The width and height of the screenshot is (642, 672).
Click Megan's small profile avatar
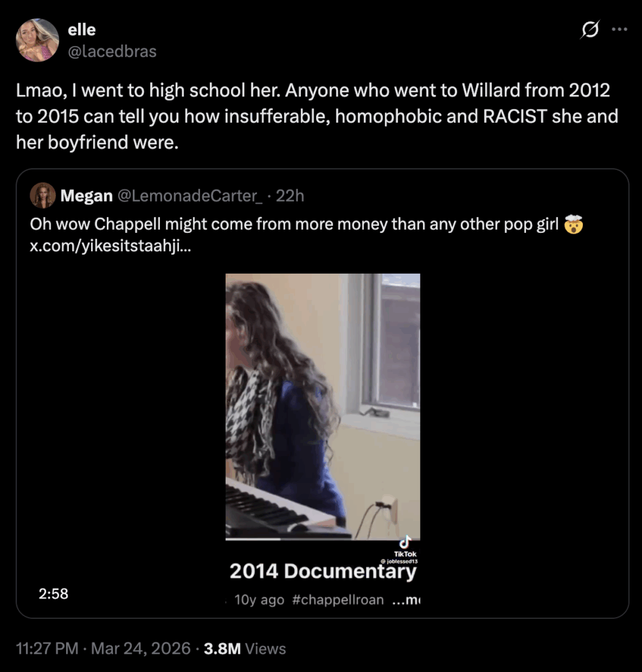(x=43, y=196)
